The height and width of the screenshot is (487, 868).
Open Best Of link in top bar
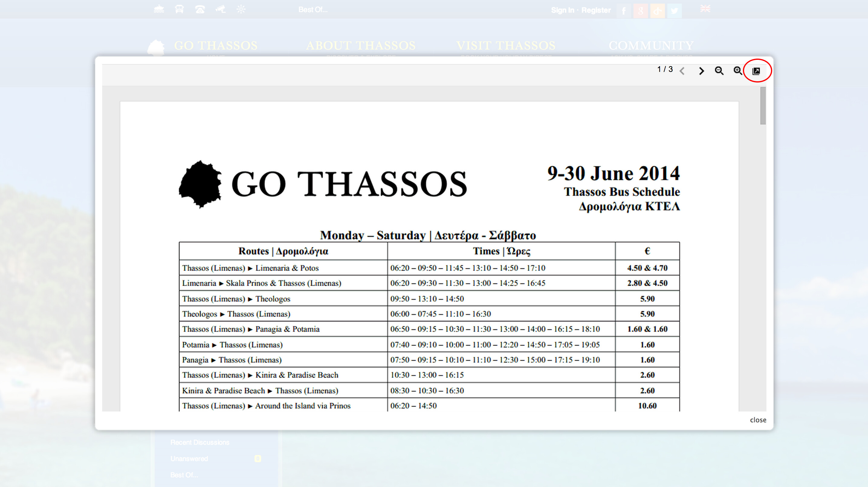click(313, 10)
